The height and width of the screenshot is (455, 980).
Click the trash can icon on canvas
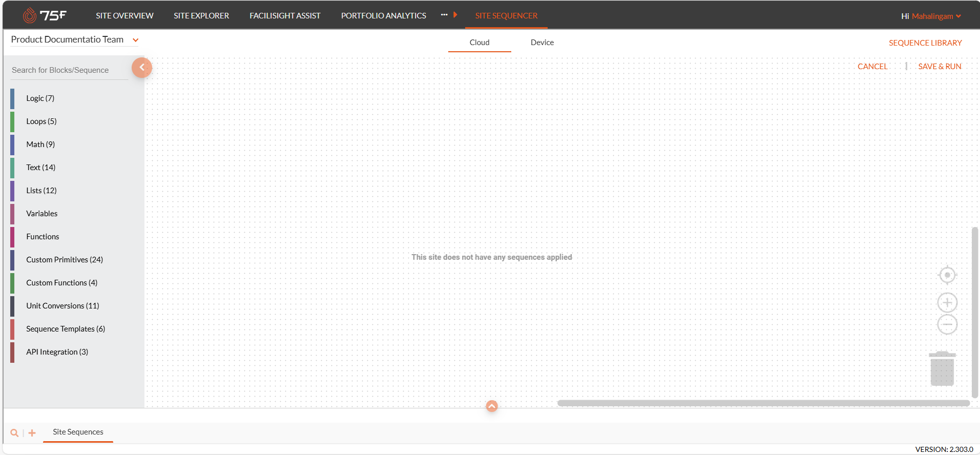942,369
